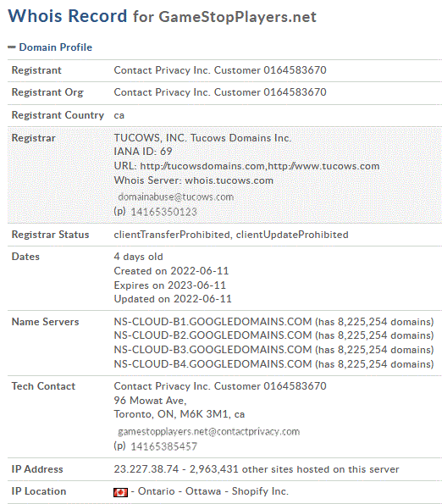The width and height of the screenshot is (442, 504).
Task: Click the '4 days old' text
Action: pyautogui.click(x=139, y=257)
